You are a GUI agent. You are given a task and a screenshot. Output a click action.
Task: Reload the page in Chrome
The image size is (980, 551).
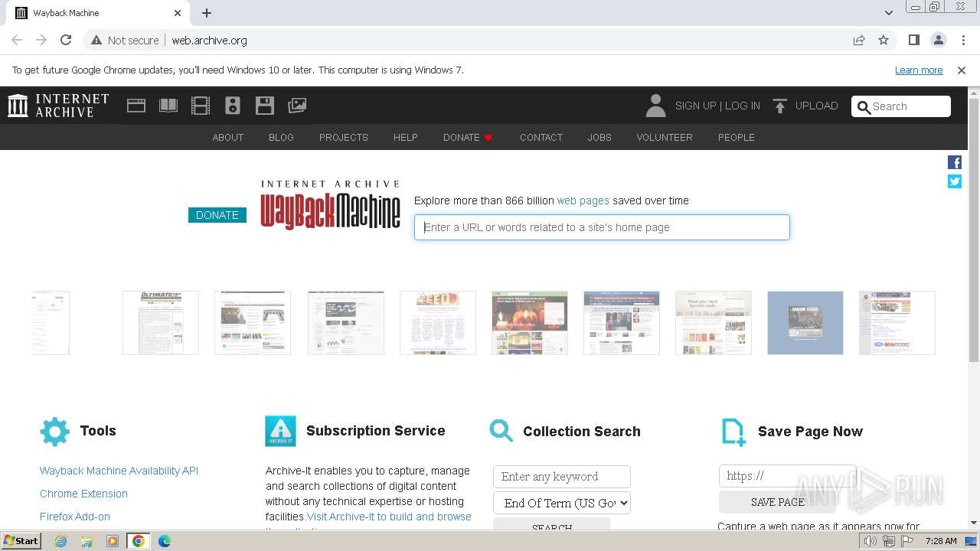click(66, 40)
